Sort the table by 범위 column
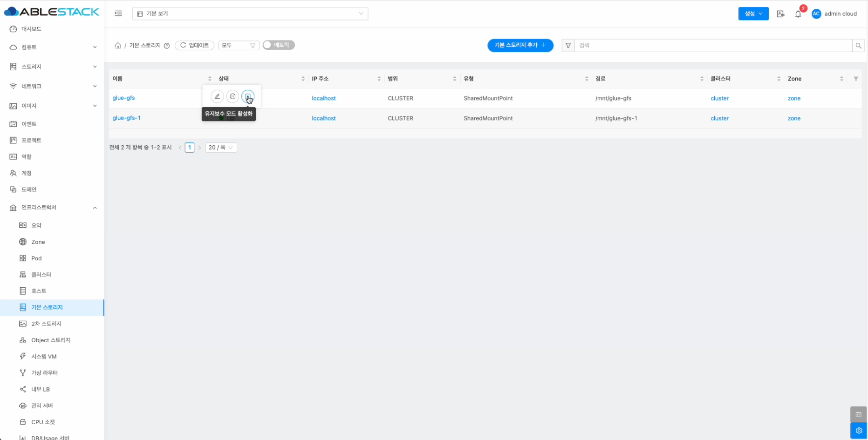The width and height of the screenshot is (868, 440). (x=455, y=79)
